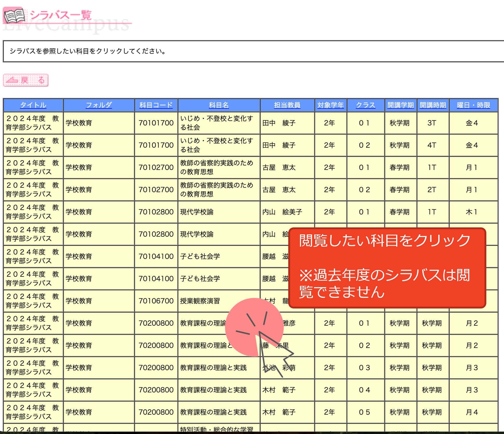Sort by フォルダ column header
The width and height of the screenshot is (504, 434).
99,105
